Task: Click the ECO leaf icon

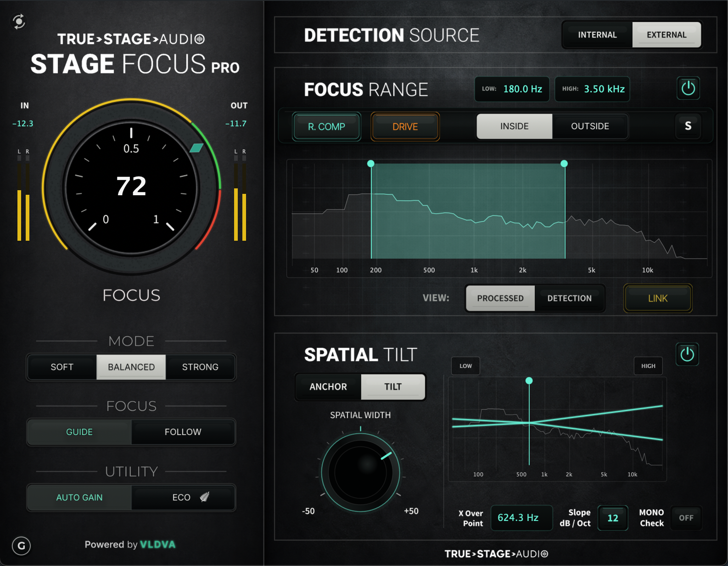Action: point(205,497)
